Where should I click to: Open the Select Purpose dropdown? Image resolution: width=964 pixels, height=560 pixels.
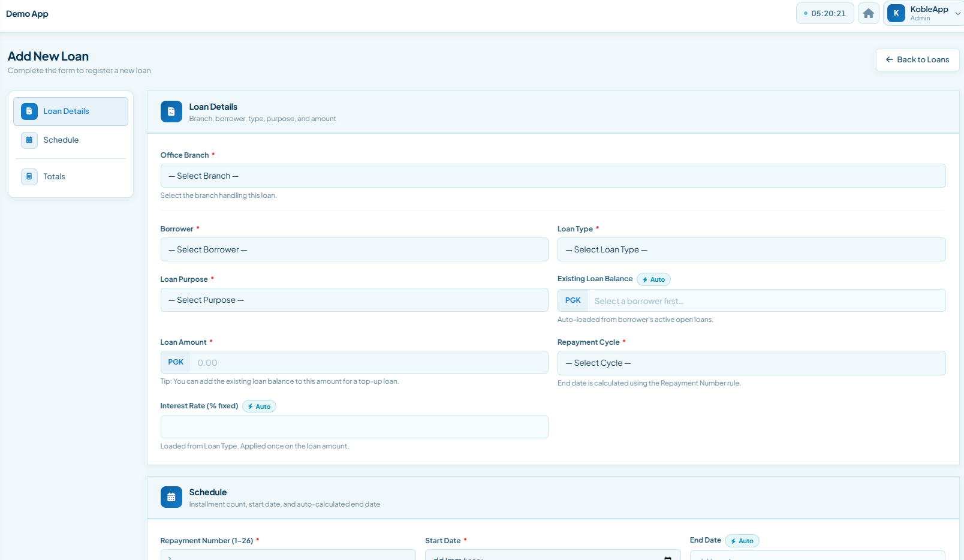[x=354, y=300]
